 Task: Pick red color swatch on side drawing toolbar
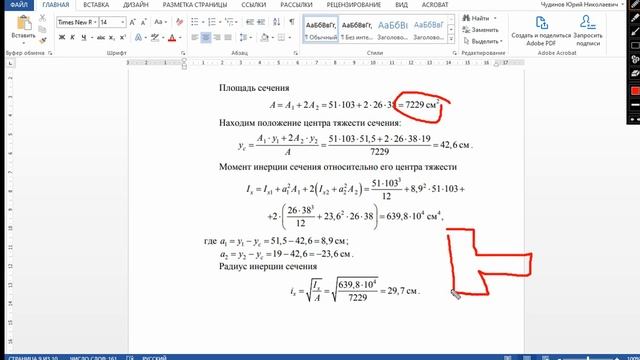(635, 91)
